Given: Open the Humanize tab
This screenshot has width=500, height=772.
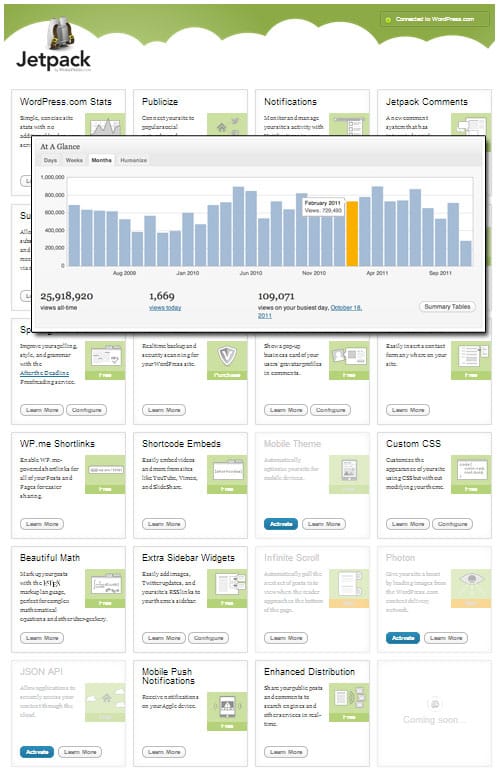Looking at the screenshot, I should coord(133,161).
